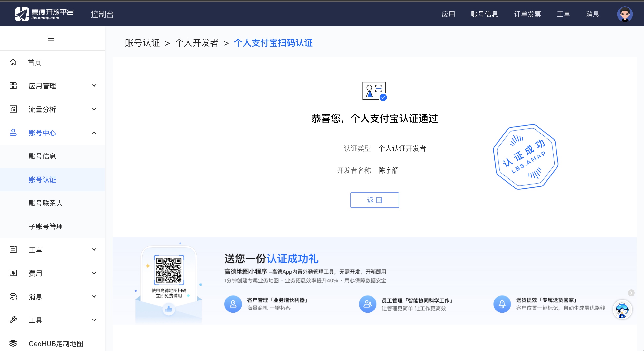Click the thumbs-up icon on envelope
Image resolution: width=644 pixels, height=351 pixels.
pos(169,309)
